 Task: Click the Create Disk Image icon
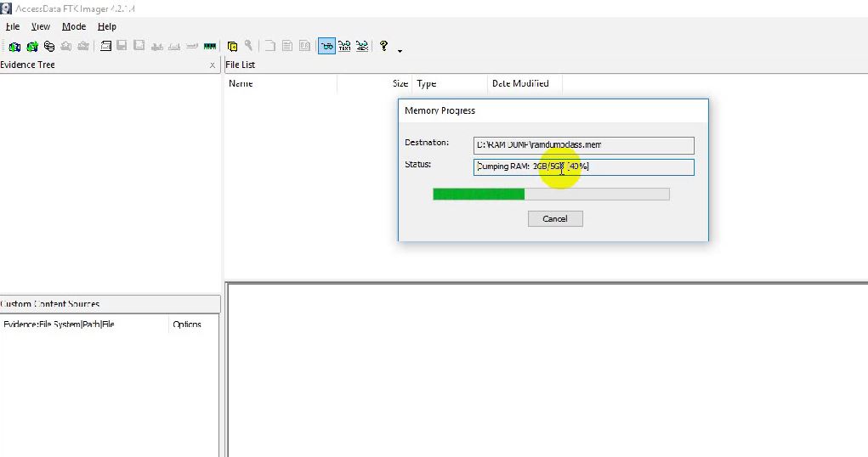click(x=105, y=46)
